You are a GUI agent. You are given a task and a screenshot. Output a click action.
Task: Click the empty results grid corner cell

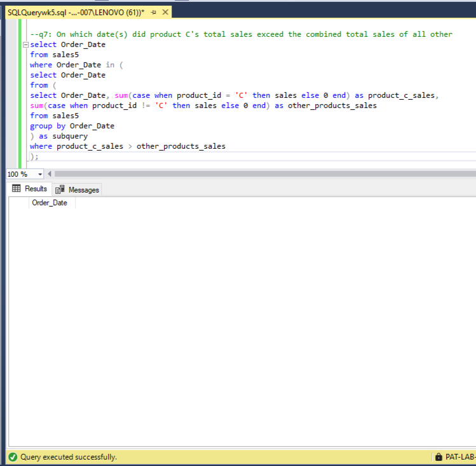pyautogui.click(x=19, y=203)
